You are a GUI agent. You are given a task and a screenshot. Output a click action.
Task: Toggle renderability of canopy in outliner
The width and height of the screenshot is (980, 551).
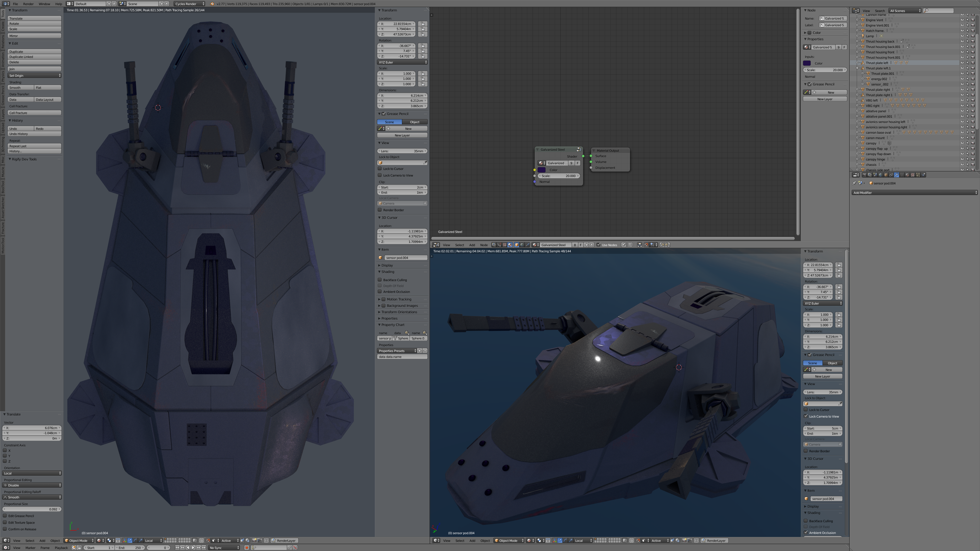[973, 143]
